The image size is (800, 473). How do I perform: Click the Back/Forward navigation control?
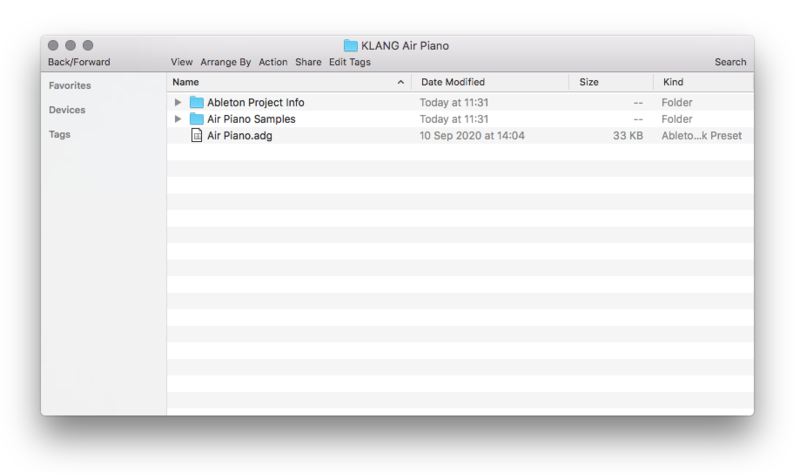[x=79, y=62]
